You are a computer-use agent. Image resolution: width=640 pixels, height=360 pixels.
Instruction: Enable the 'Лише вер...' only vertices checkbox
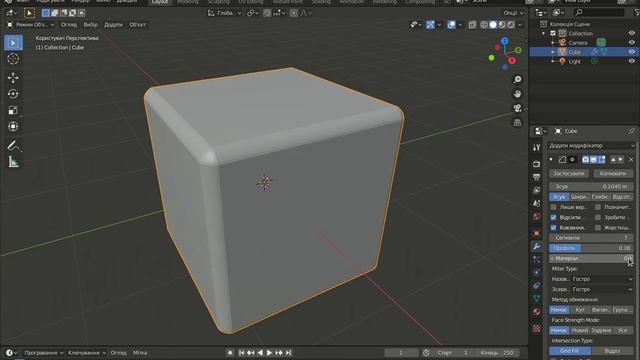pyautogui.click(x=553, y=207)
